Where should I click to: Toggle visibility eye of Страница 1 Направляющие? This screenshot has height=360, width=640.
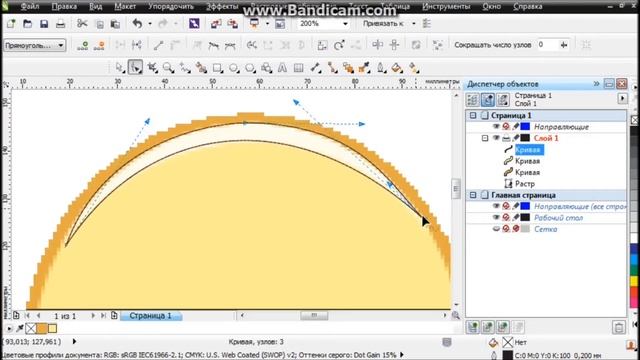pos(496,127)
